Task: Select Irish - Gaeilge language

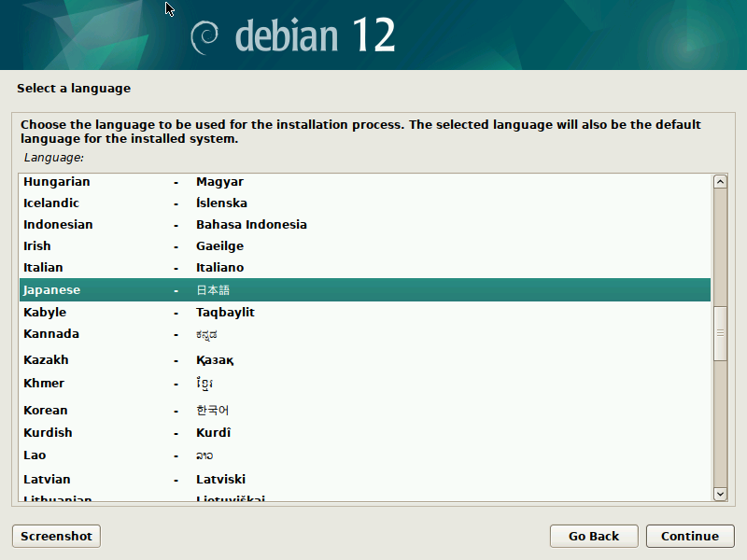Action: (x=365, y=246)
